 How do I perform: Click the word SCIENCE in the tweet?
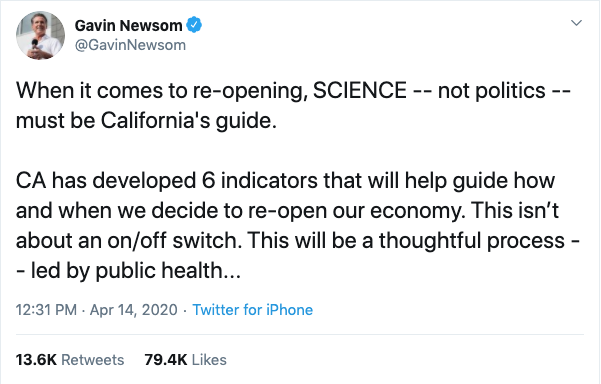coord(360,91)
